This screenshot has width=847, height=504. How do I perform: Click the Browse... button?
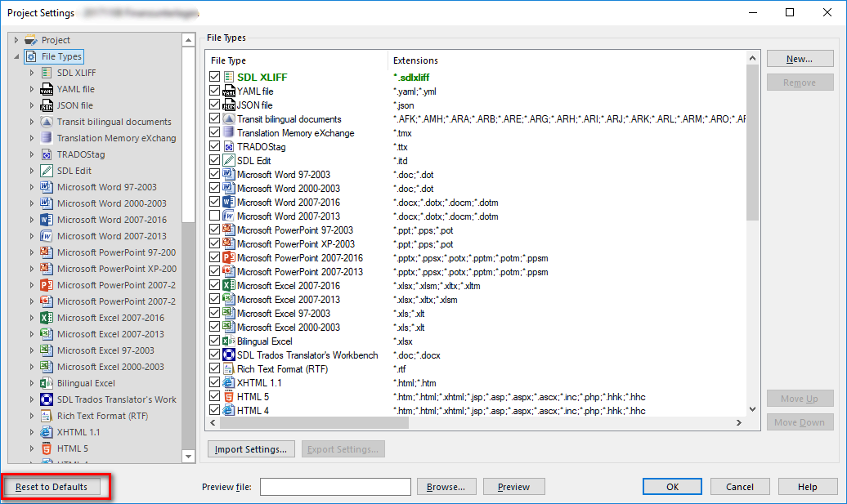click(x=446, y=487)
